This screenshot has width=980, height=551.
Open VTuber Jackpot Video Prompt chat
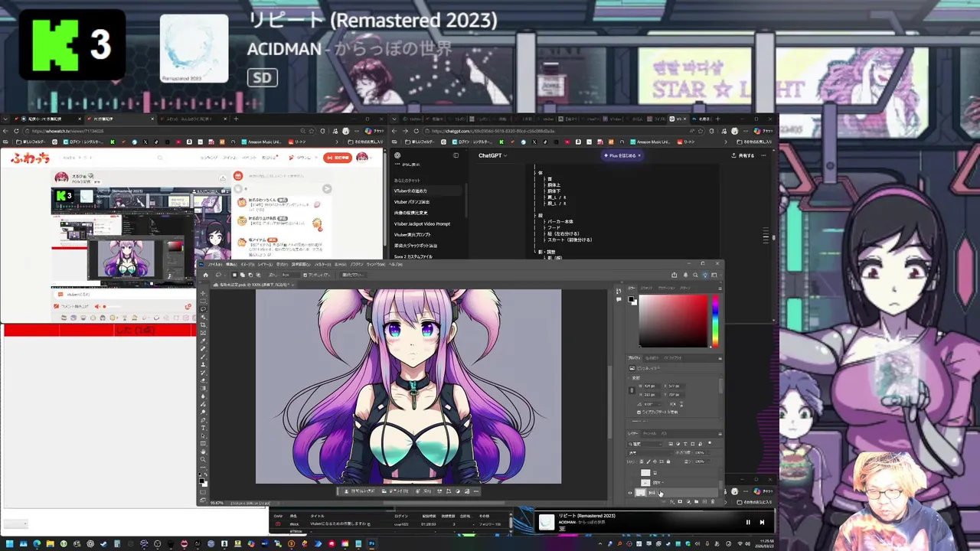pyautogui.click(x=422, y=223)
